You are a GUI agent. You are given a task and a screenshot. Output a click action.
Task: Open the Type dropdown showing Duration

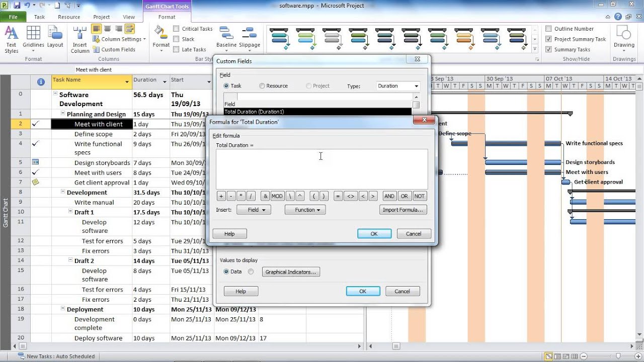(x=398, y=86)
